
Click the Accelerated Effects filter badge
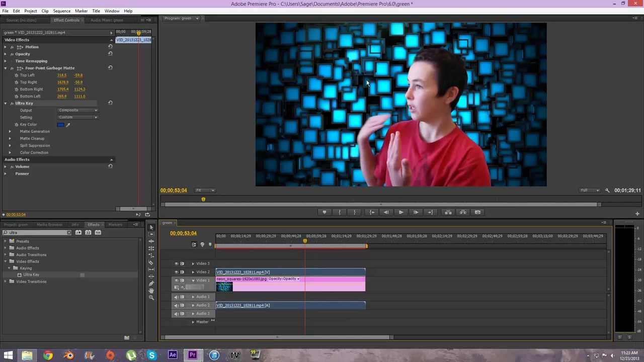pyautogui.click(x=78, y=232)
